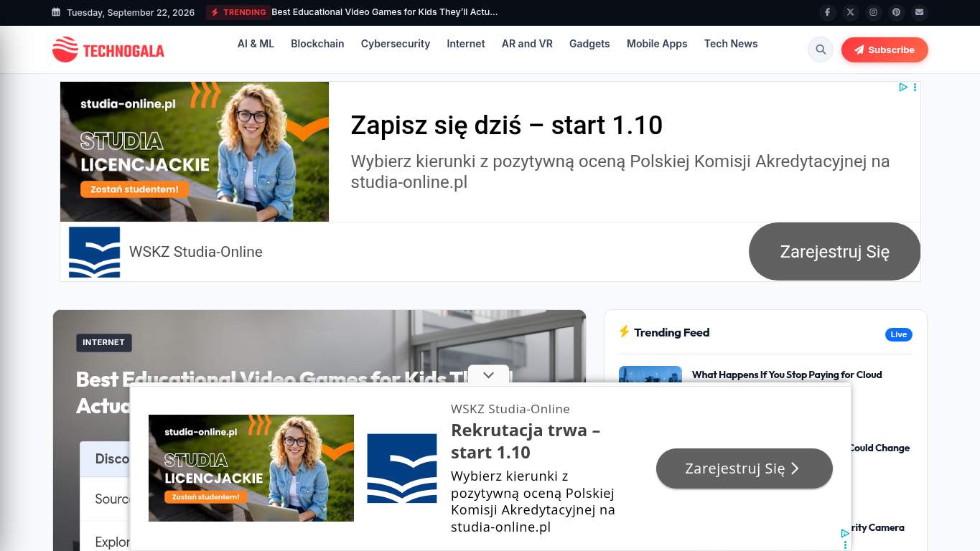Viewport: 980px width, 551px height.
Task: Open the AI & ML menu
Action: click(256, 44)
